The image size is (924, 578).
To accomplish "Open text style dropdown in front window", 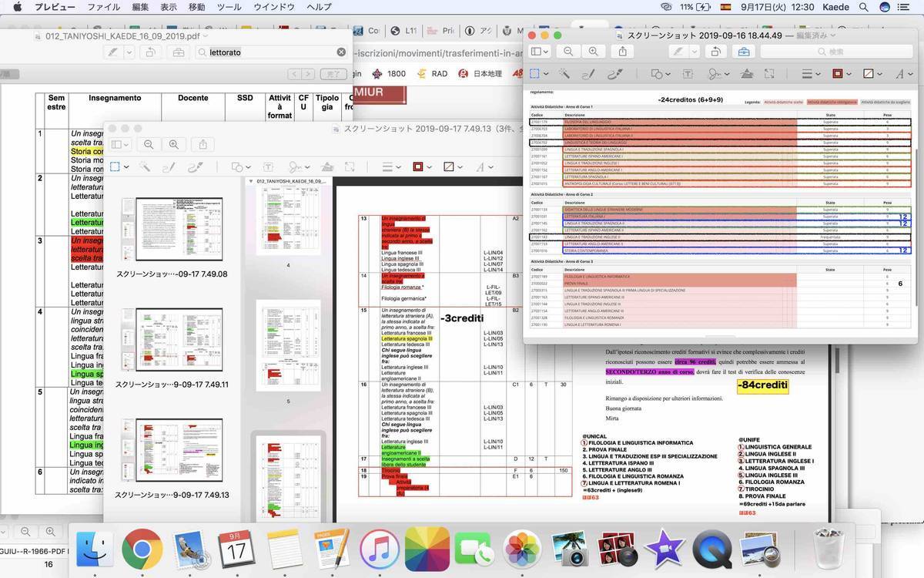I will tap(903, 74).
